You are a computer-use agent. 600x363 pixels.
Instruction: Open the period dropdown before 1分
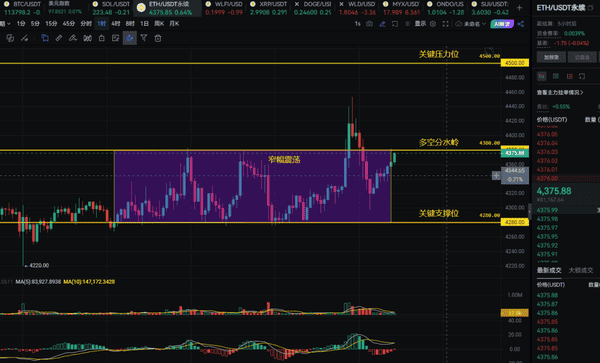click(5, 24)
